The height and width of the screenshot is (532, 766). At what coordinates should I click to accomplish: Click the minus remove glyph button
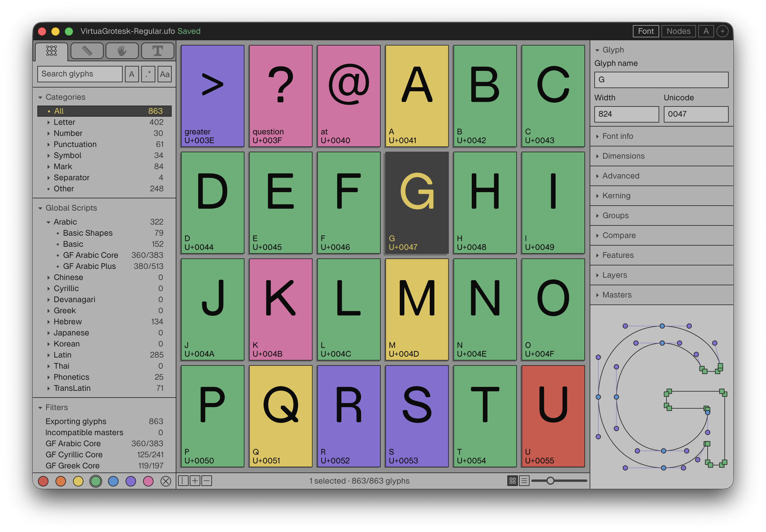tap(206, 481)
